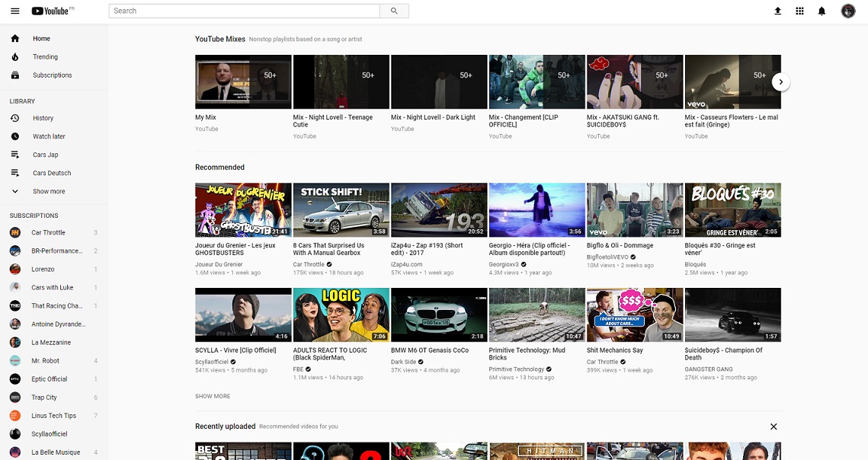
Task: Play Bigflo & Oli Dommage thumbnail
Action: 635,209
